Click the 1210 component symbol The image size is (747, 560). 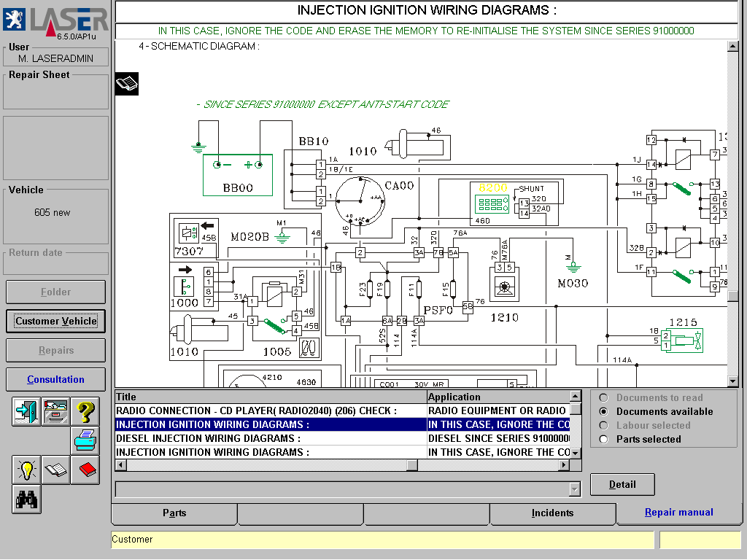pos(504,284)
